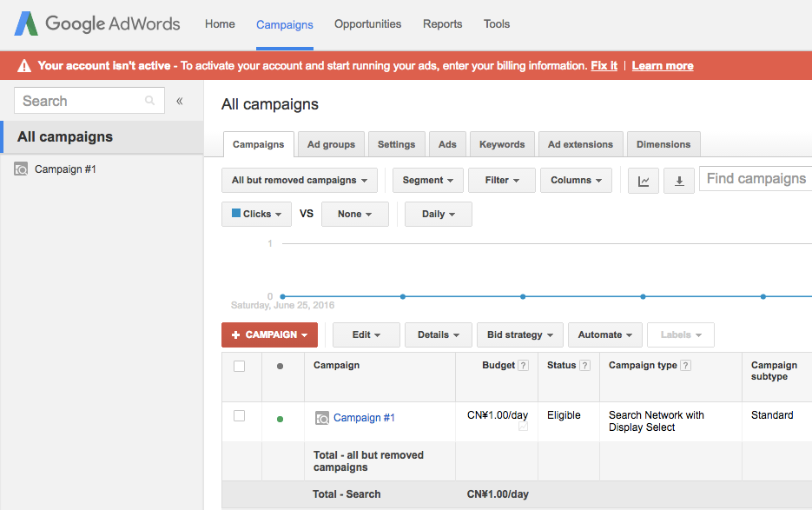The image size is (812, 510).
Task: Click the Campaign type column header
Action: click(x=643, y=365)
